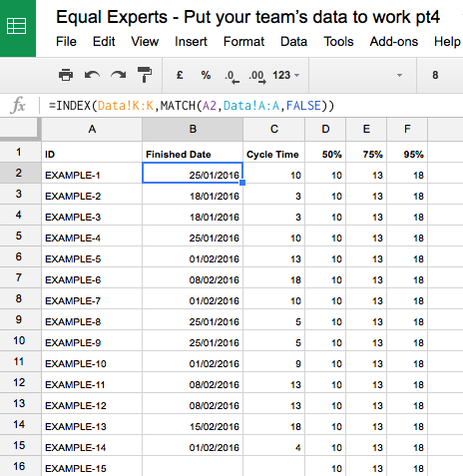
Task: Increase decimal places
Action: 257,76
